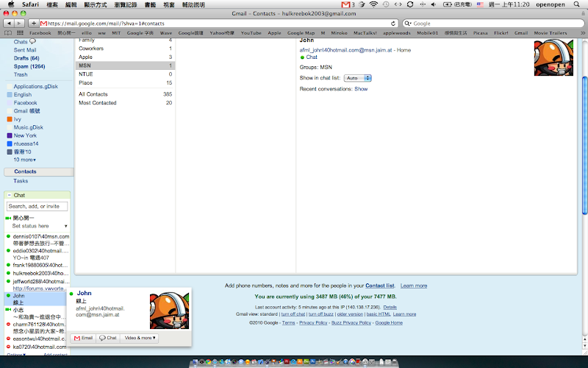The height and width of the screenshot is (368, 588).
Task: Click John's avatar in the contact details
Action: [x=553, y=57]
